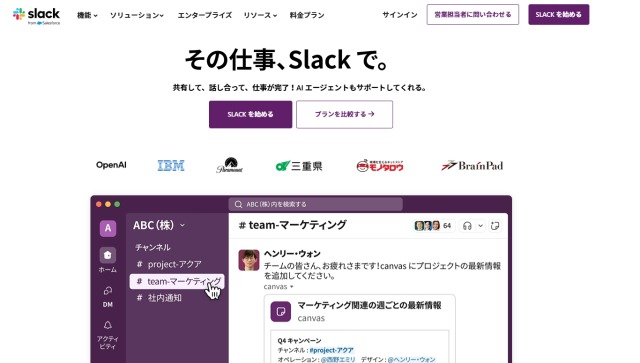Image resolution: width=640 pixels, height=363 pixels.
Task: Open the エンタープライズ page
Action: (204, 15)
